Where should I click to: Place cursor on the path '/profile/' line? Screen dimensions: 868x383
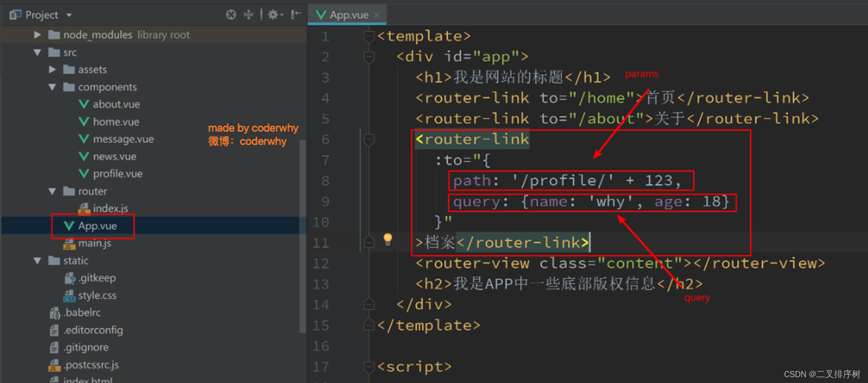pyautogui.click(x=567, y=181)
